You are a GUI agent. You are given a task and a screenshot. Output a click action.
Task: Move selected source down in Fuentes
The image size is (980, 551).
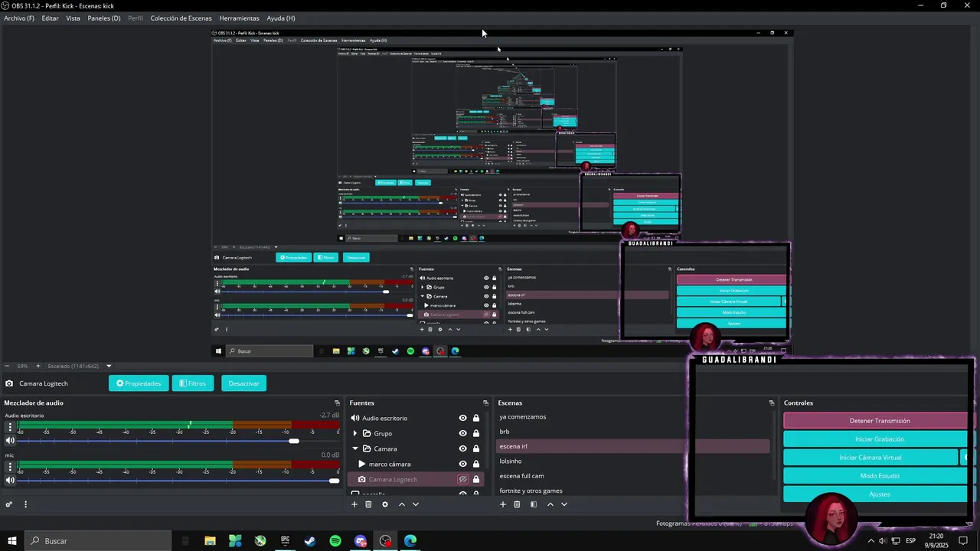tap(416, 504)
